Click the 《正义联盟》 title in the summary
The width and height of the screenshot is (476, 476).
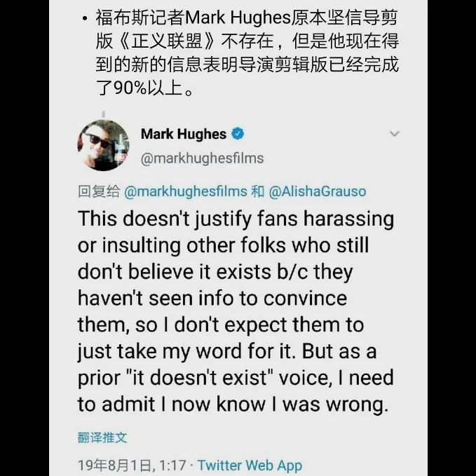coord(166,41)
